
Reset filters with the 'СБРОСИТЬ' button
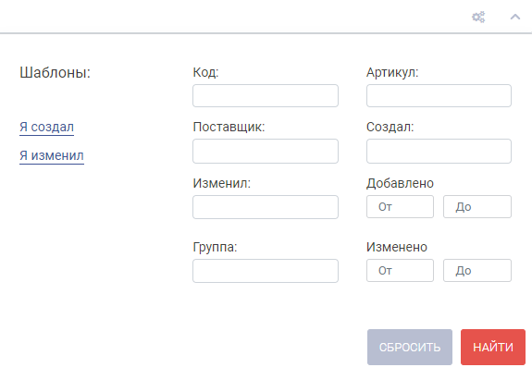tap(410, 347)
